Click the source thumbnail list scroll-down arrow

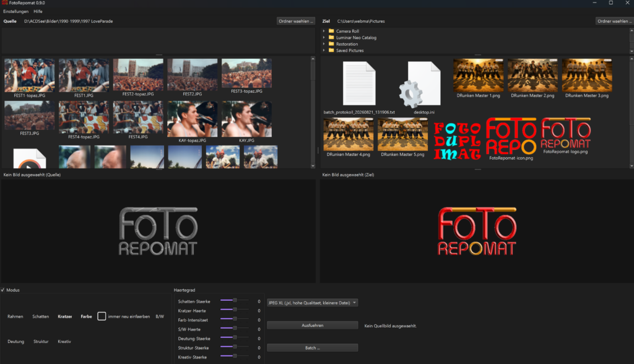click(x=313, y=166)
